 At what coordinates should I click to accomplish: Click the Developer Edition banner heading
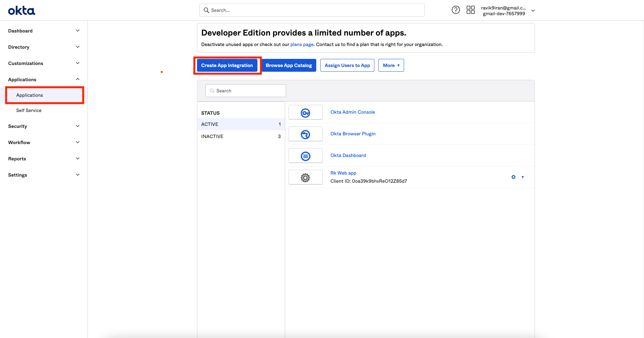(304, 33)
